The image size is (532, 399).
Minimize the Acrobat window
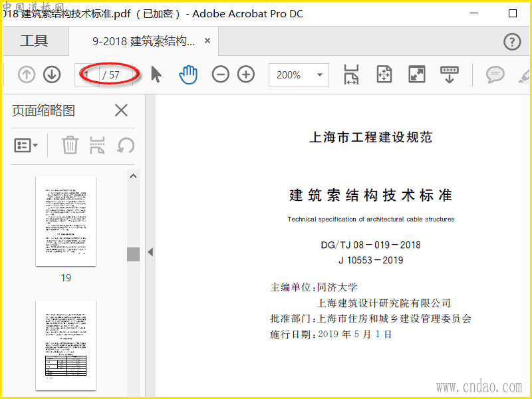click(x=474, y=13)
